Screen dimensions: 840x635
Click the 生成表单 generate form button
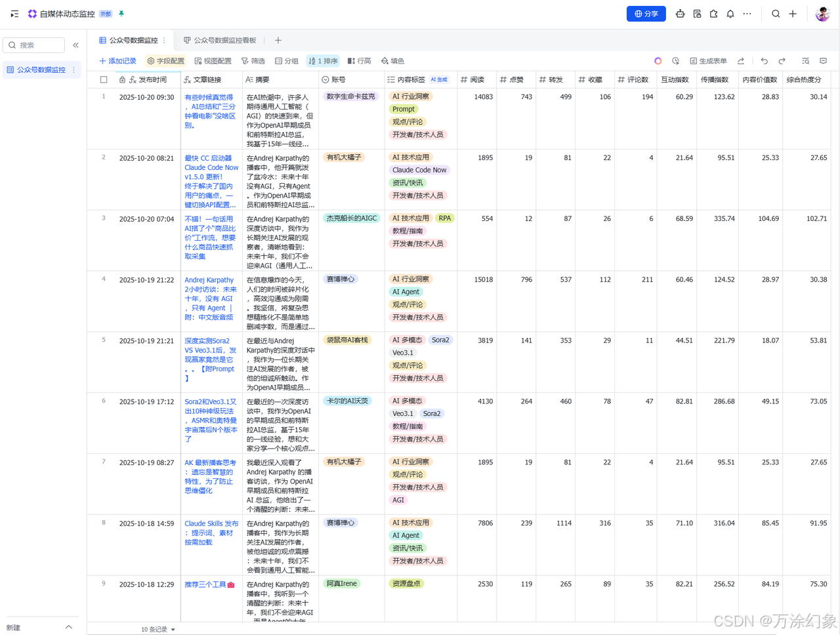(x=708, y=61)
